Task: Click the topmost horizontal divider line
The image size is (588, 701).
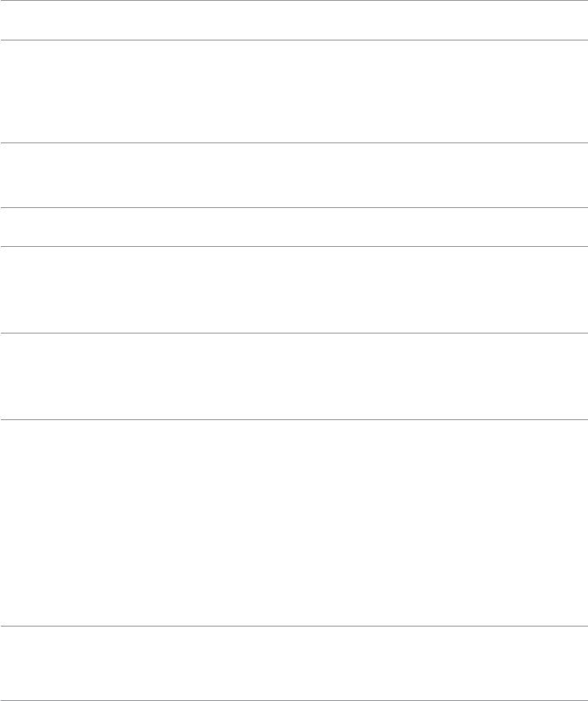Action: (x=294, y=1)
